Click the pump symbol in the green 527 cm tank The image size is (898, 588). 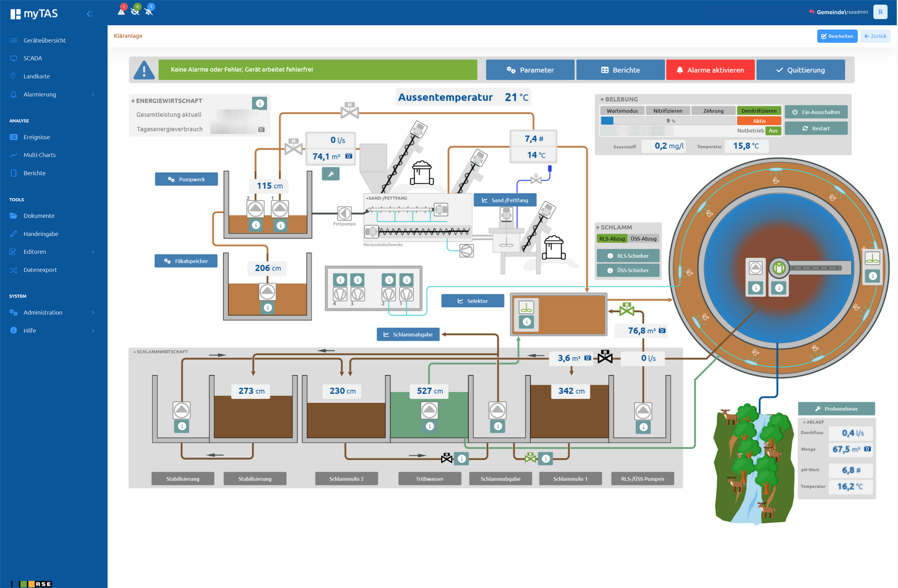coord(429,410)
